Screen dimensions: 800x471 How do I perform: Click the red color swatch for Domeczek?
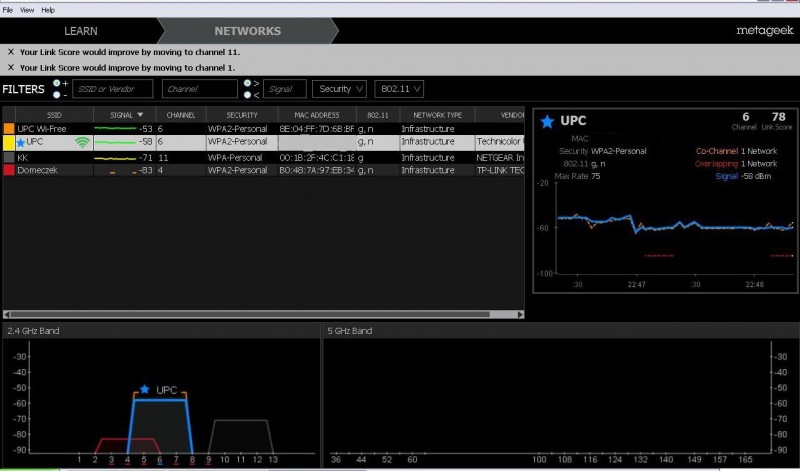click(9, 171)
